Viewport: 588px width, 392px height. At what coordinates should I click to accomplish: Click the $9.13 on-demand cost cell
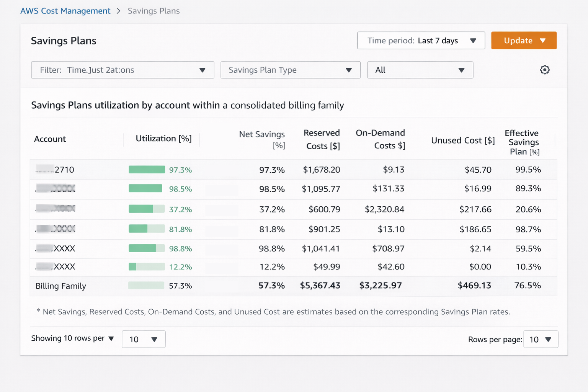tap(394, 170)
